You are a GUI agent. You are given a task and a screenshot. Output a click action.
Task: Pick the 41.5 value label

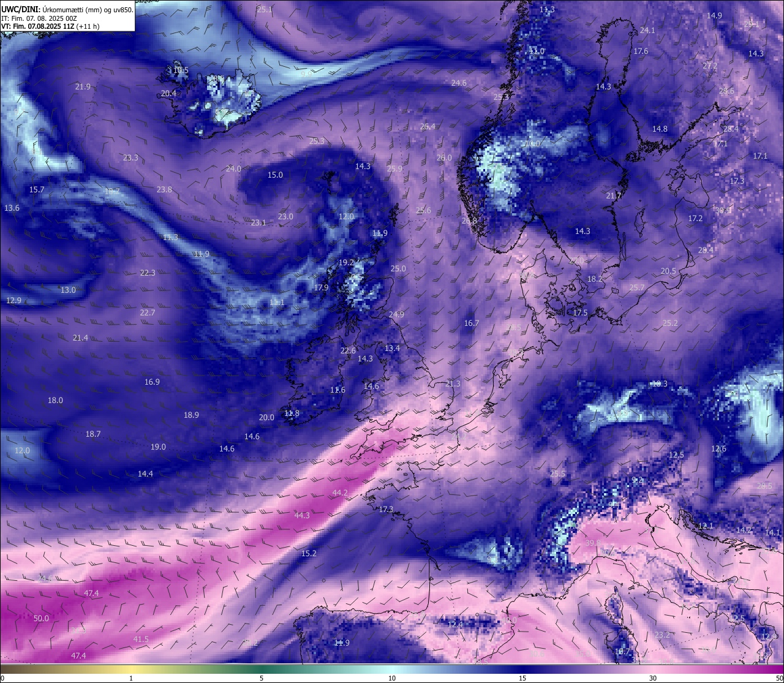click(x=141, y=640)
